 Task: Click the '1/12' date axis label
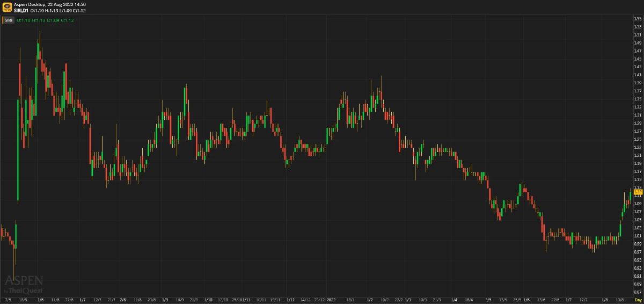tap(290, 299)
